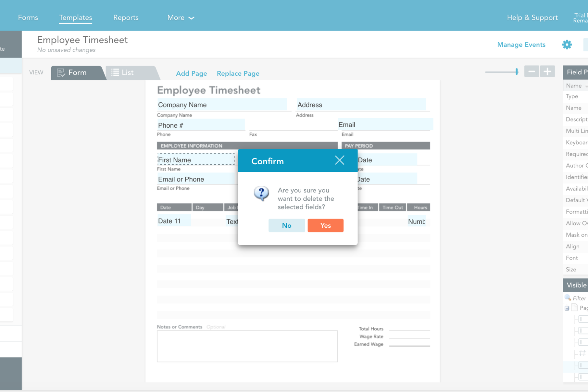Select the Email or Phone field
Image resolution: width=588 pixels, height=392 pixels.
coord(197,179)
